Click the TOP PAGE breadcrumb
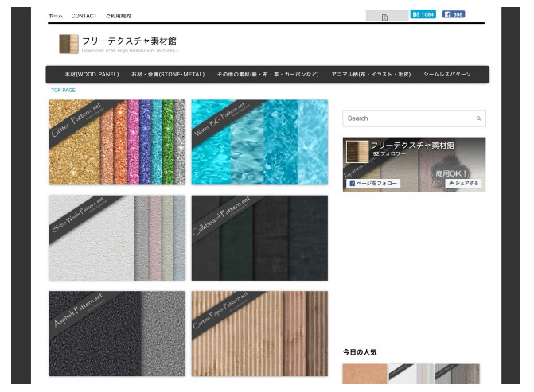Viewport: 534px width, 392px height. point(63,90)
